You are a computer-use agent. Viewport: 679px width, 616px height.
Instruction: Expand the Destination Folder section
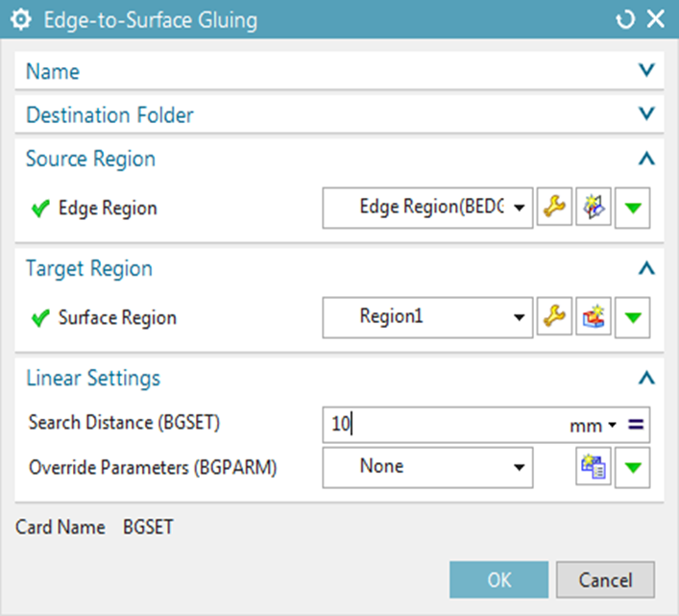[339, 114]
